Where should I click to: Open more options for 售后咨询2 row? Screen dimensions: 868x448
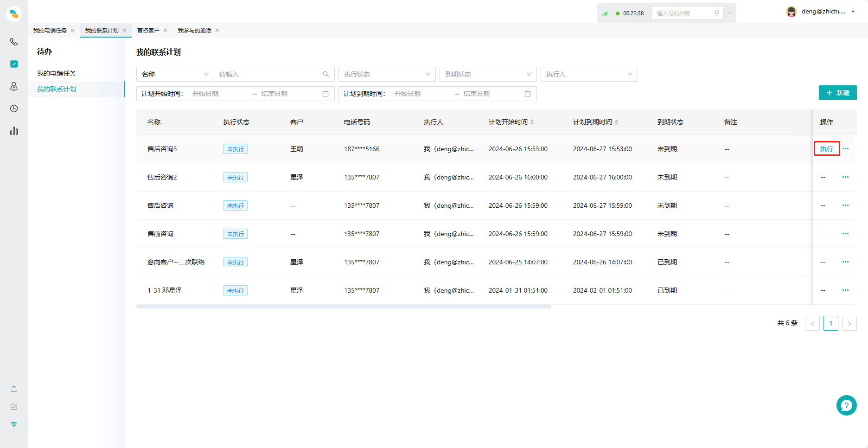[x=845, y=177]
